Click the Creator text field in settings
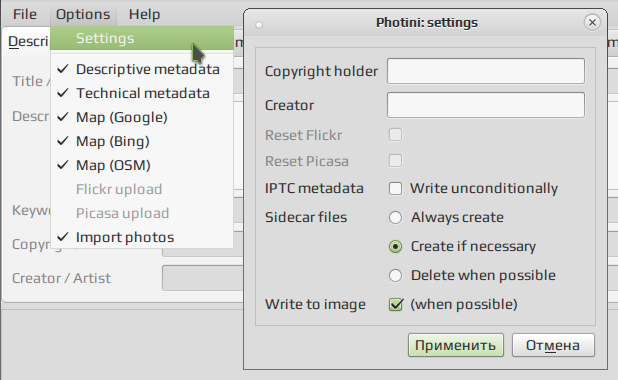Image resolution: width=618 pixels, height=380 pixels. click(486, 105)
